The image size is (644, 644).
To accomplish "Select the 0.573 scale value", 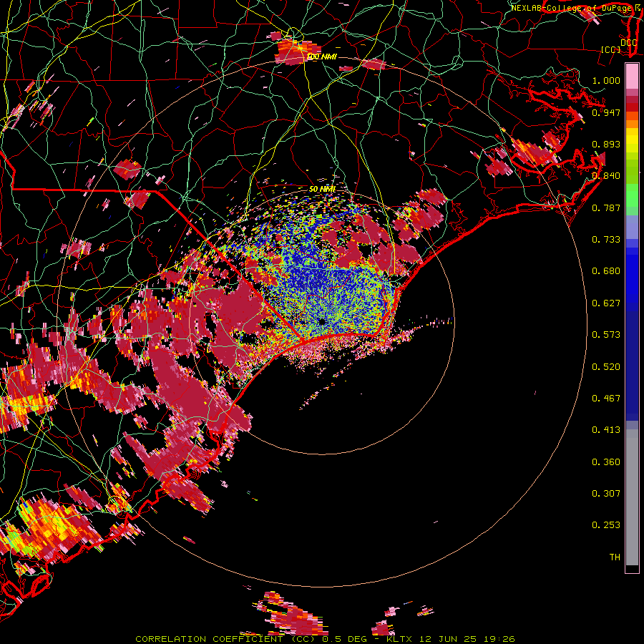I will click(x=606, y=335).
